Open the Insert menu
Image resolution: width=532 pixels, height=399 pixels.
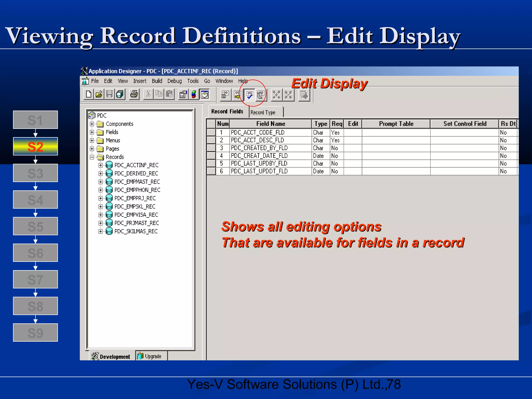click(x=140, y=81)
